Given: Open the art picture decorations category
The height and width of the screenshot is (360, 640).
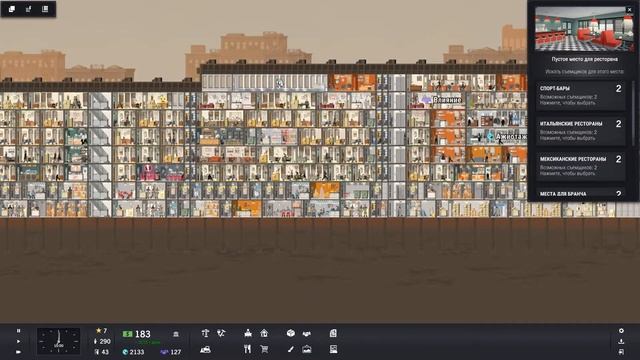Looking at the screenshot, I should pos(307,349).
